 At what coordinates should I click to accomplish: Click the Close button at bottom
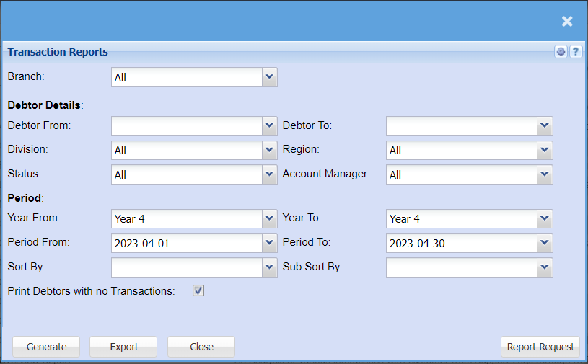pyautogui.click(x=201, y=347)
